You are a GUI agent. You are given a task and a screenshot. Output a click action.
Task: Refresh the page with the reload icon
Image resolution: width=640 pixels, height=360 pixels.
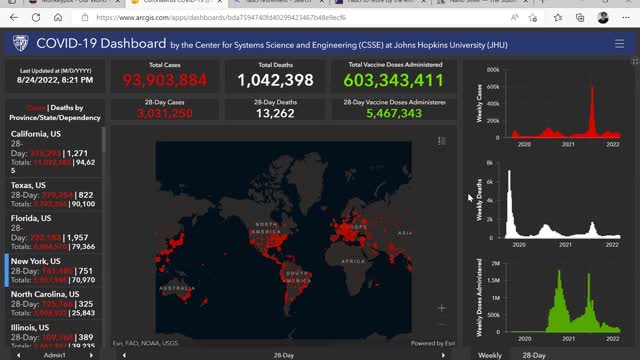click(36, 18)
